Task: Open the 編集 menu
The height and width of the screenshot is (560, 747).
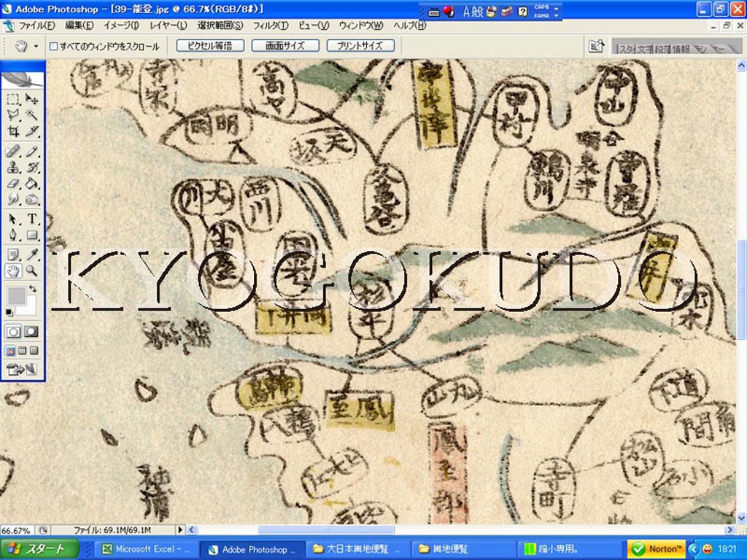Action: pos(79,26)
